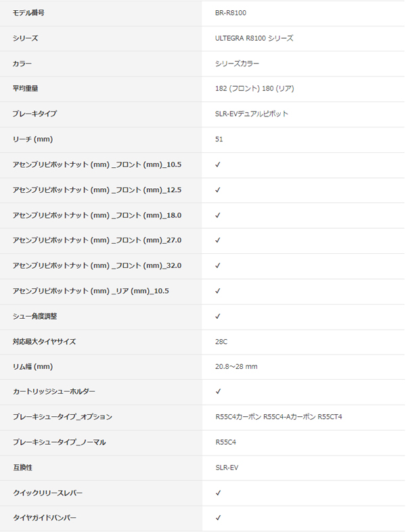Viewport: 406px width, 532px height.
Task: Click checkmark for front pivot nut 32.0
Action: [x=218, y=265]
